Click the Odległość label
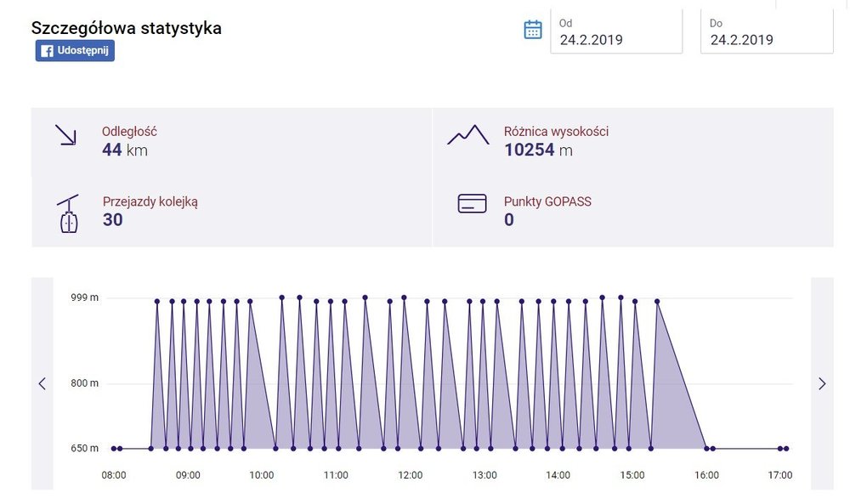850x504 pixels. coord(129,131)
